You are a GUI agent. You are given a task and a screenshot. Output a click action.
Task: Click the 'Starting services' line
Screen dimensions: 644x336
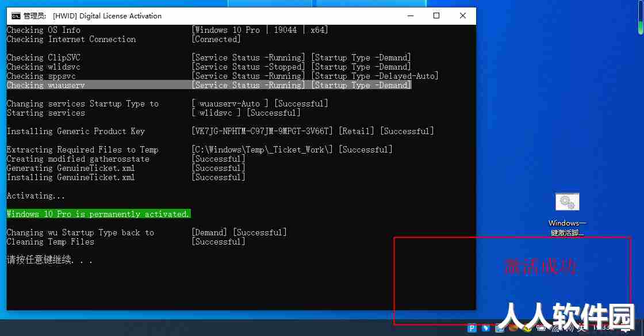[x=45, y=113]
